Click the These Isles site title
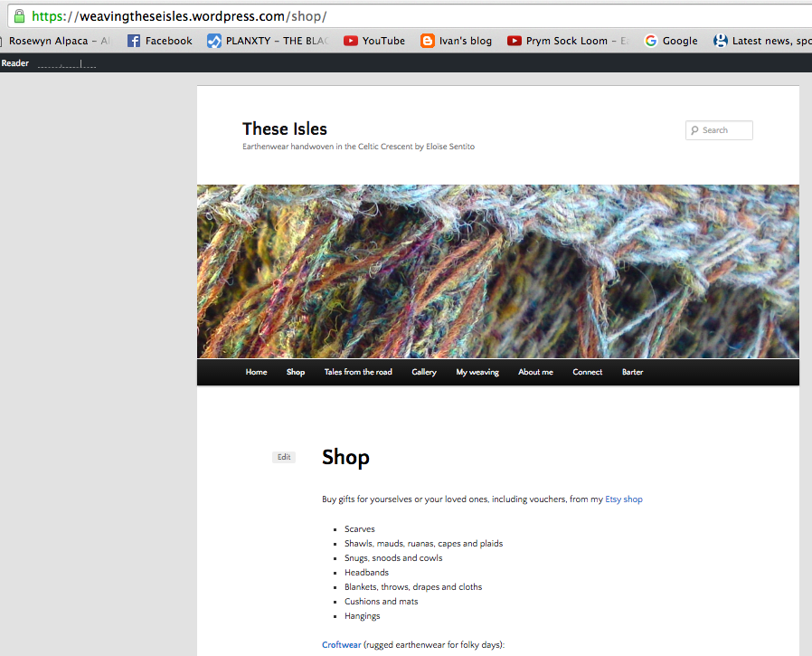The image size is (812, 656). pyautogui.click(x=285, y=128)
